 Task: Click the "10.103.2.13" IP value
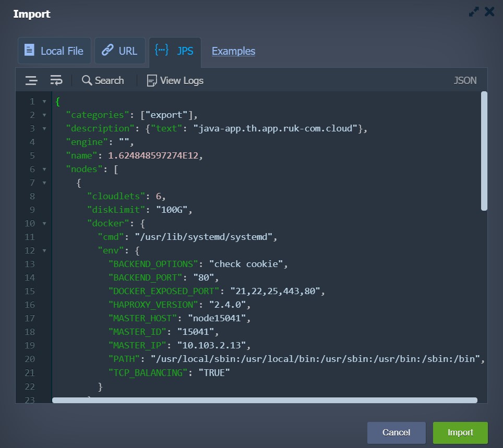coord(212,345)
